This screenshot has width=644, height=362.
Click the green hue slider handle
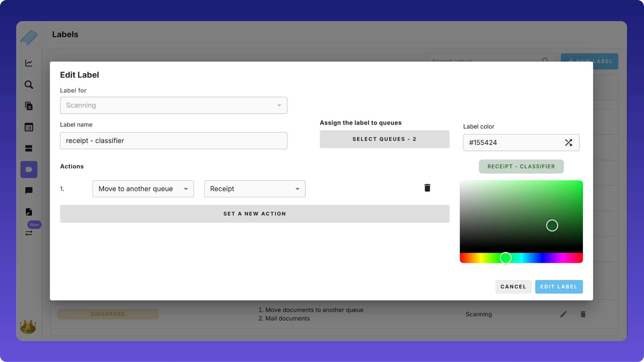505,258
